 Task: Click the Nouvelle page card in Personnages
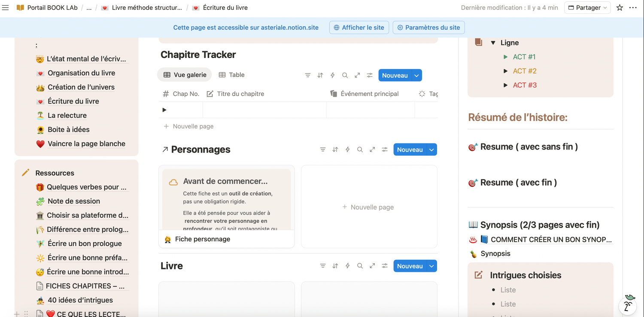(x=369, y=207)
